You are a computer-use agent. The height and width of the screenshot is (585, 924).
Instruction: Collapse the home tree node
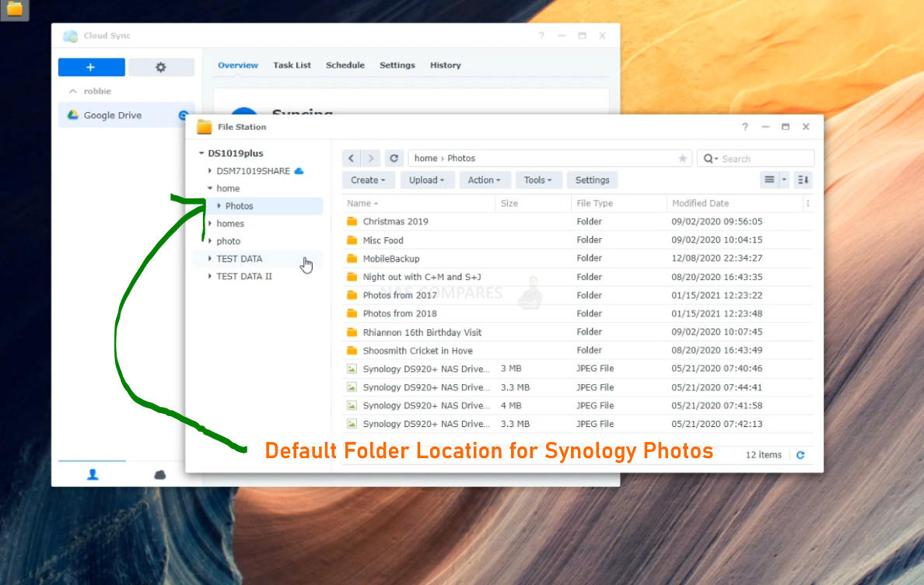click(210, 188)
